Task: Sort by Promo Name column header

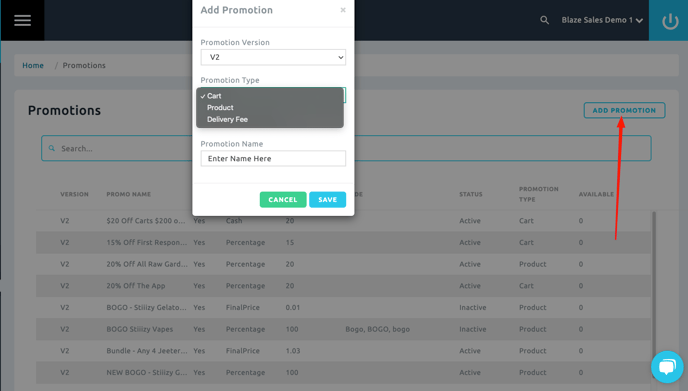Action: click(129, 194)
